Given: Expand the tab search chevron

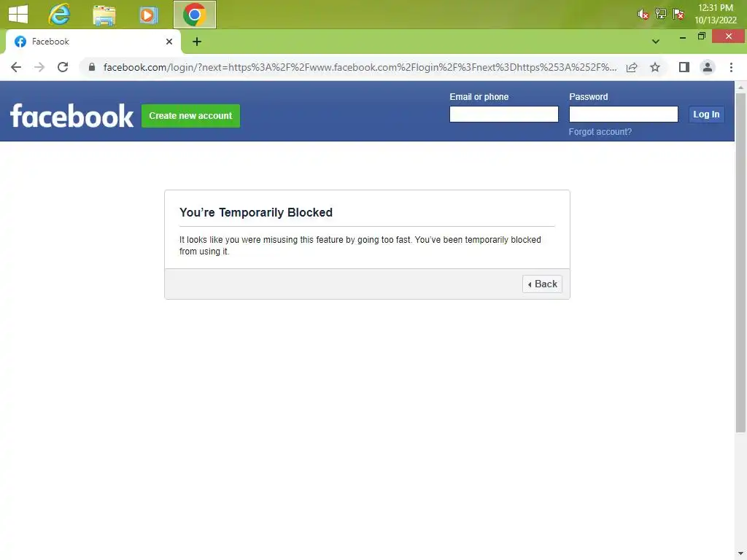Looking at the screenshot, I should [x=656, y=42].
